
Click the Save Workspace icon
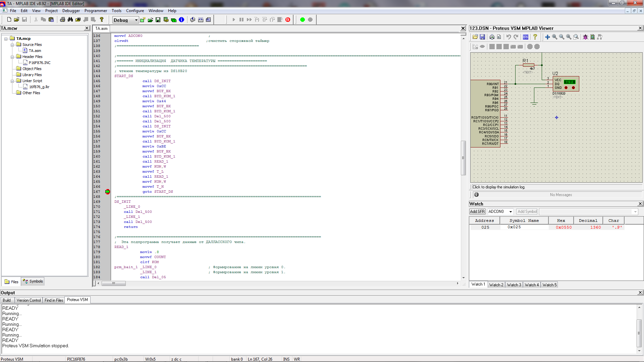pos(158,20)
